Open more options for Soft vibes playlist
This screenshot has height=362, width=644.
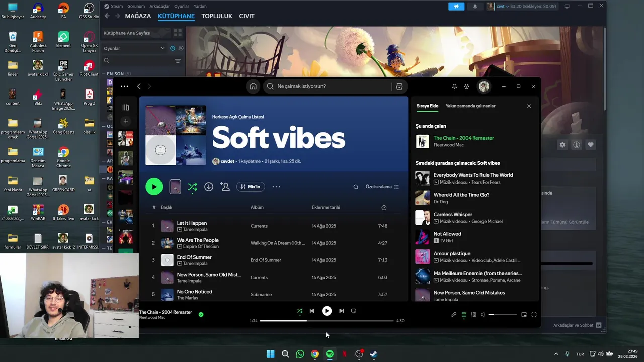tap(276, 187)
